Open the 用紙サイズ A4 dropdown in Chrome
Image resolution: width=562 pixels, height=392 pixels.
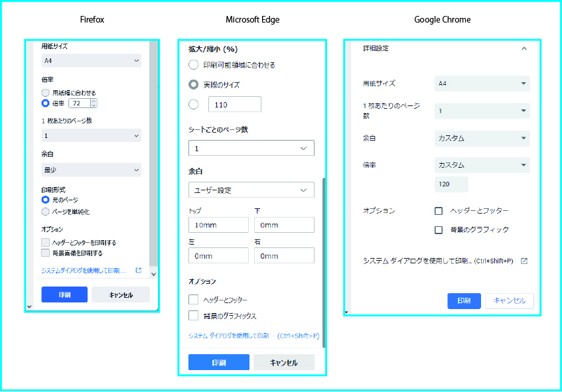click(x=482, y=84)
